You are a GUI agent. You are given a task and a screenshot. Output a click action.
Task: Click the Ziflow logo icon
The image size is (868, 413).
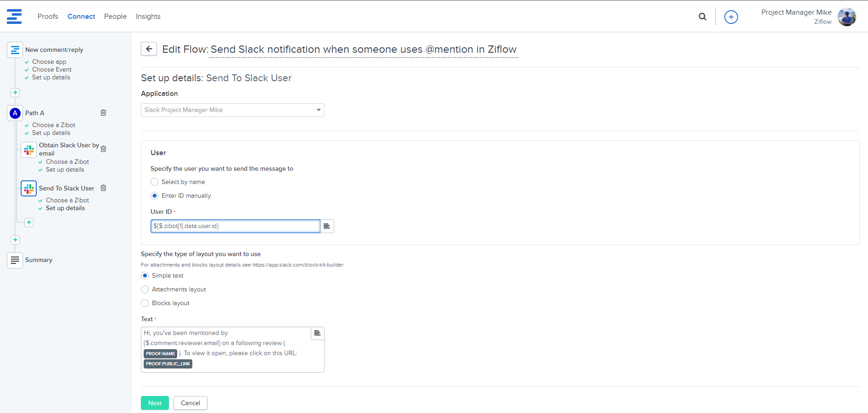pos(14,17)
